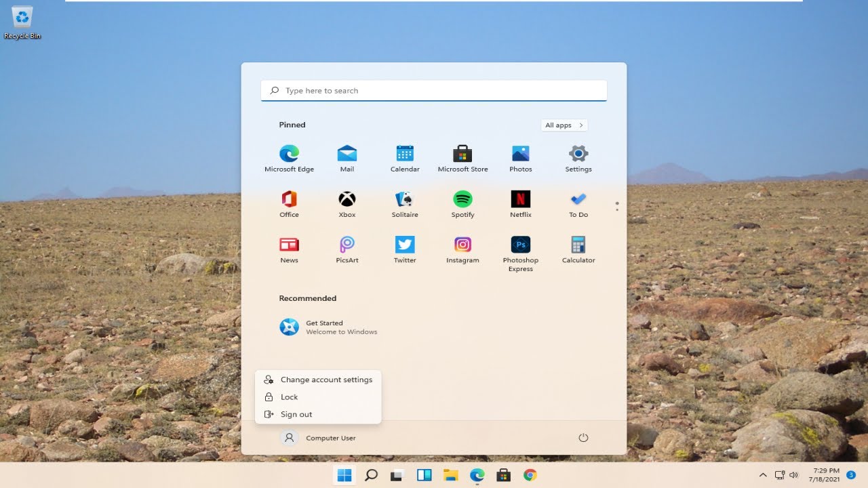Start the Solitaire game
Screen dimensions: 868x488
[405, 204]
